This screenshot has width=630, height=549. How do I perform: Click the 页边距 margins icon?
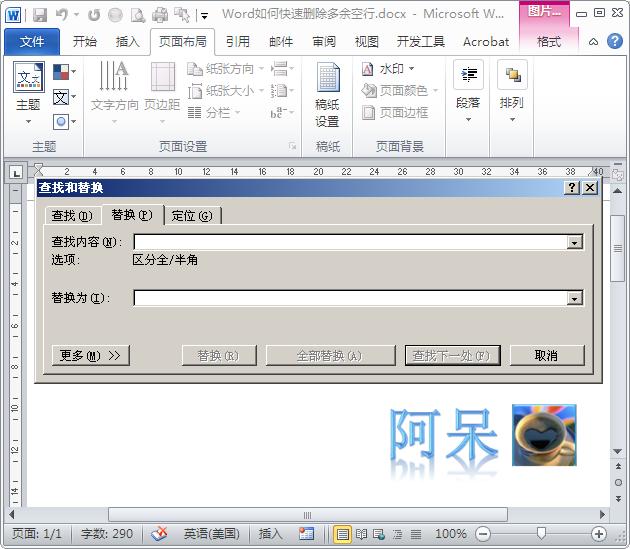[x=162, y=76]
